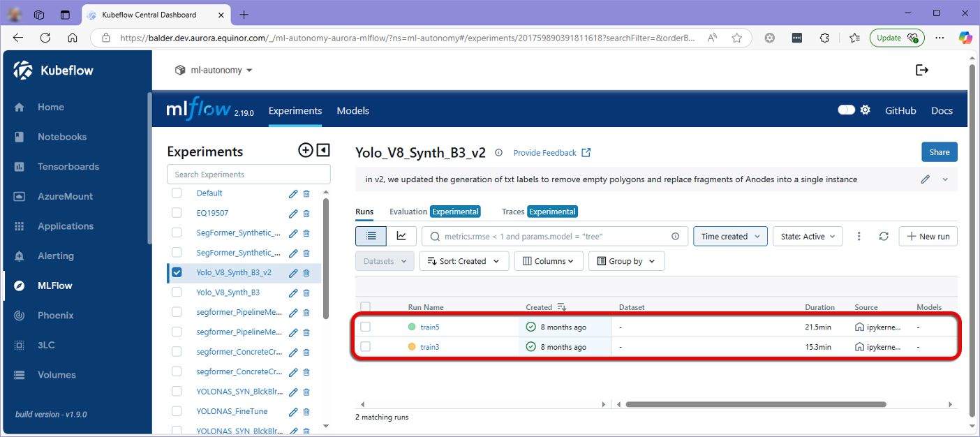The image size is (980, 437).
Task: Switch to chart view icon
Action: [x=401, y=237]
